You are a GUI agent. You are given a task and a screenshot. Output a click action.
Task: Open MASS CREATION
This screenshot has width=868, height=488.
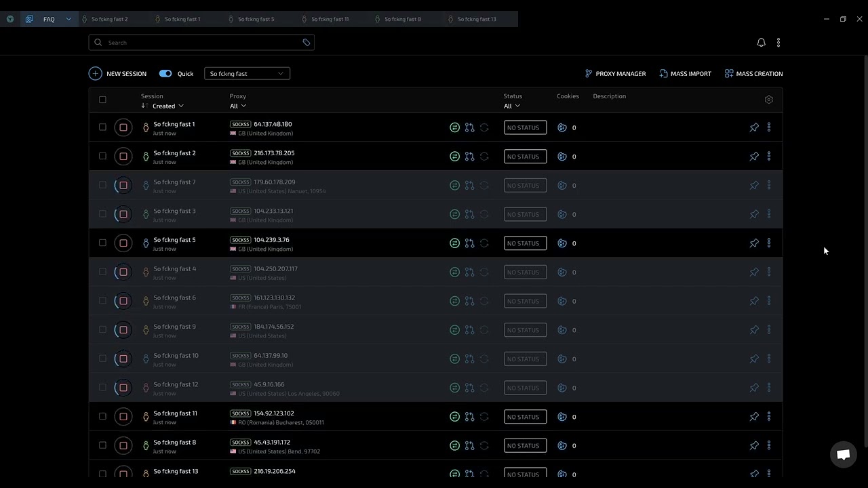[x=753, y=73]
